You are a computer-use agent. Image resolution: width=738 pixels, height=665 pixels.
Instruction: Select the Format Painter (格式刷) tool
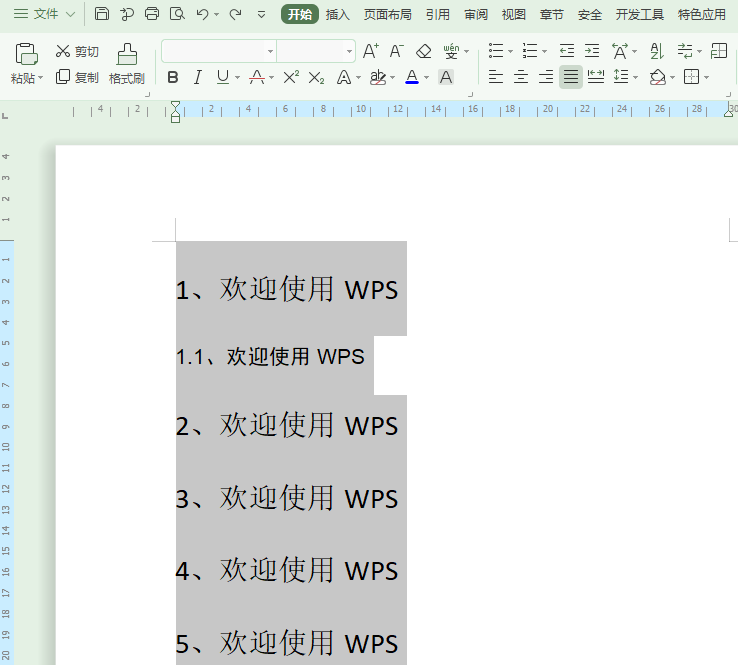[127, 64]
